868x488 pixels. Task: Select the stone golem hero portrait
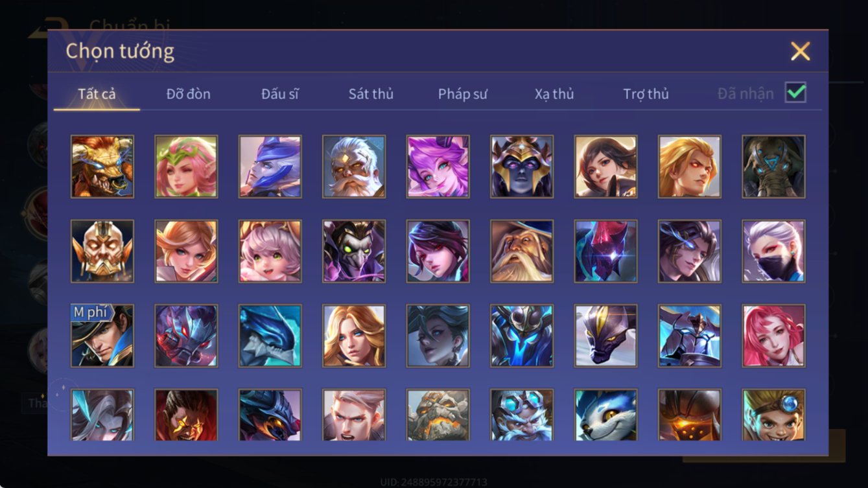(438, 415)
